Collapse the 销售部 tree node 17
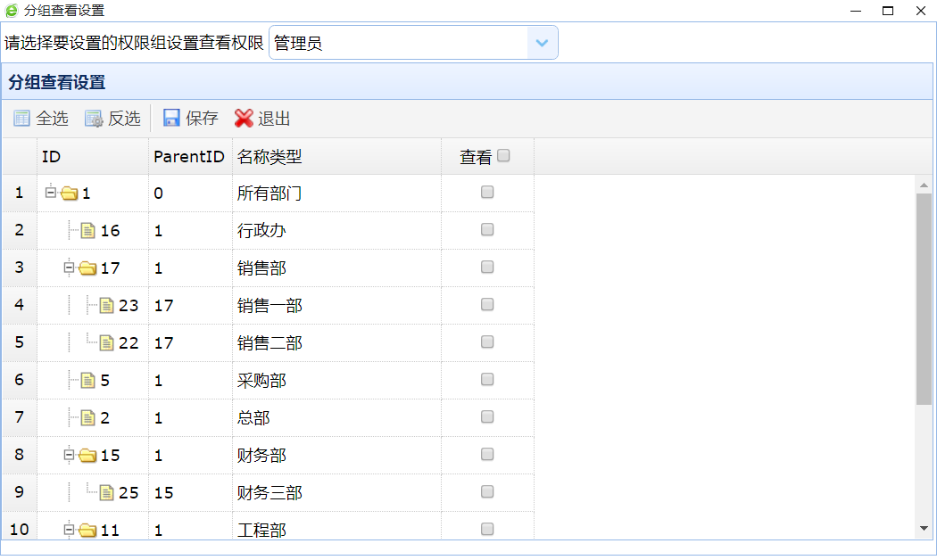 (x=70, y=268)
